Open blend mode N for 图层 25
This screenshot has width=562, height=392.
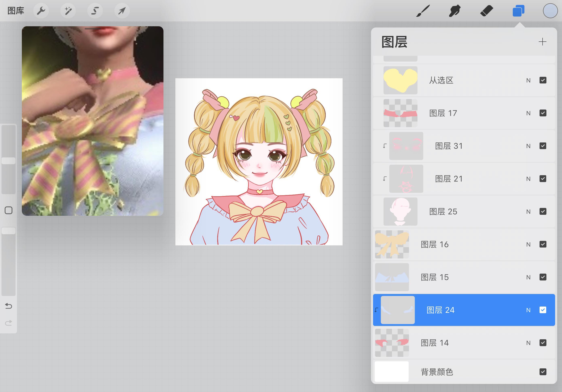[x=528, y=212]
